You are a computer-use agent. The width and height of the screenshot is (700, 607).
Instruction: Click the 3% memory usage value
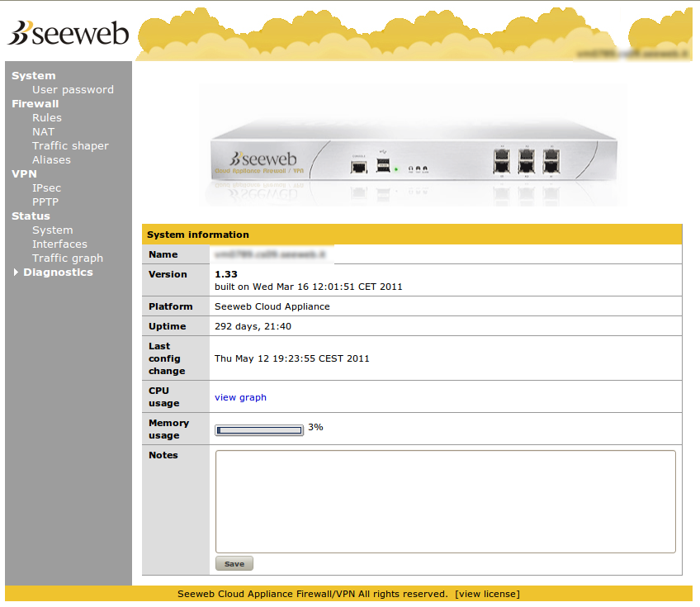click(315, 428)
